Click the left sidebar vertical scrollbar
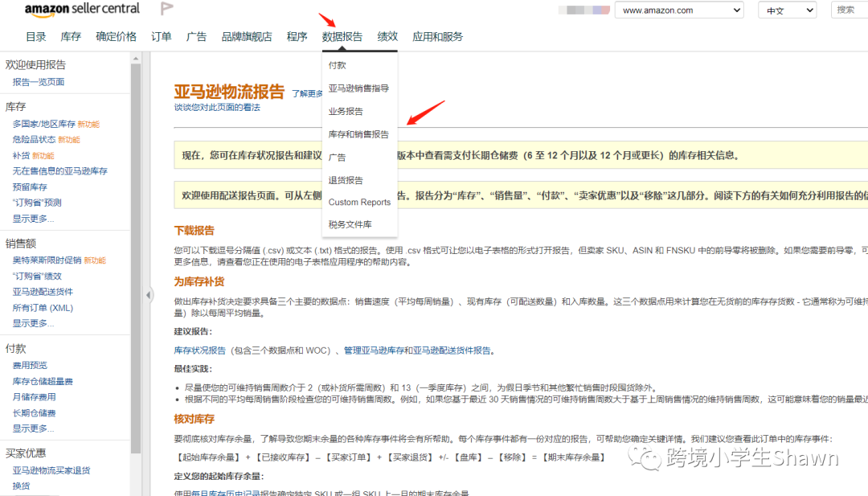 [x=136, y=259]
